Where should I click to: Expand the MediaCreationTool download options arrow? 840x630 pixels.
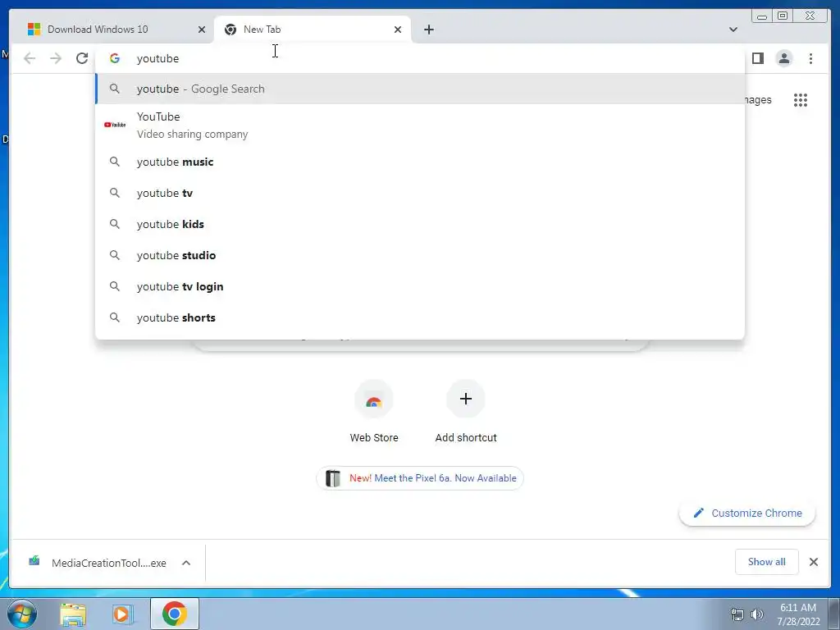[x=186, y=563]
